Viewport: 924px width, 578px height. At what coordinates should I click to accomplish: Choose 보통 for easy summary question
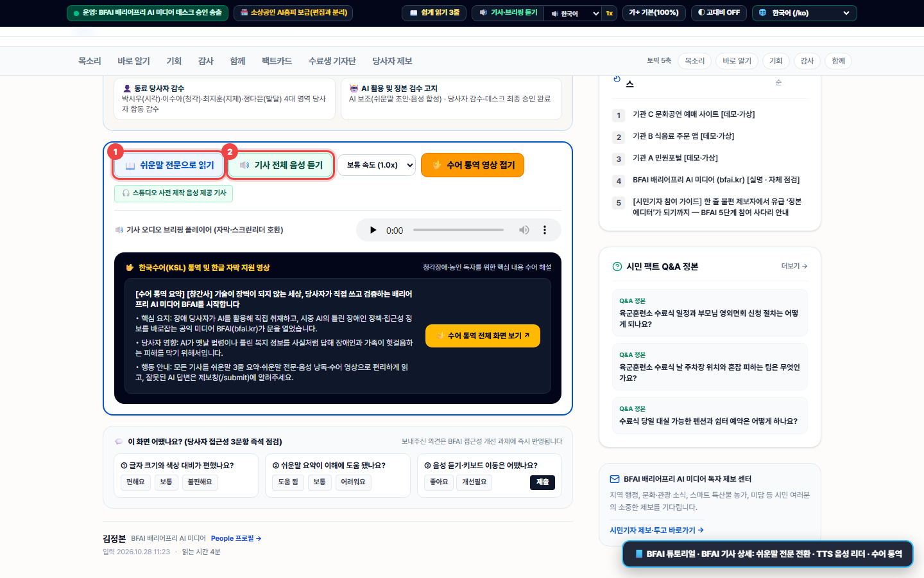pyautogui.click(x=320, y=482)
